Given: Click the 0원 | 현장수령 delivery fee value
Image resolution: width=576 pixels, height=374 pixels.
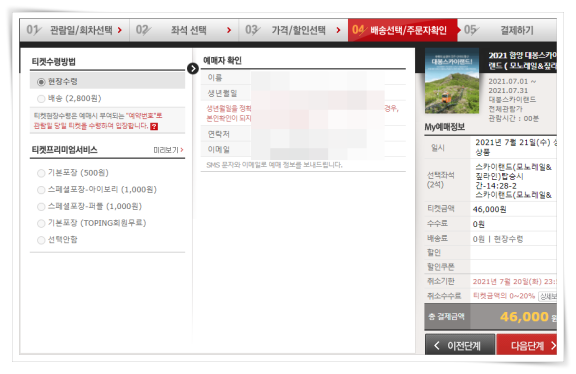Looking at the screenshot, I should coord(498,239).
